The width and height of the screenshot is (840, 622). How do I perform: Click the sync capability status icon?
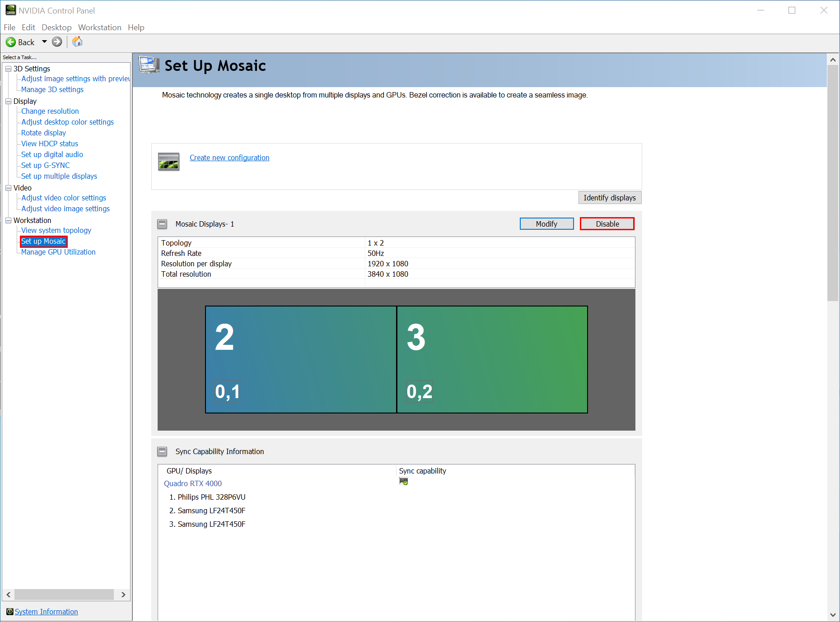coord(403,482)
